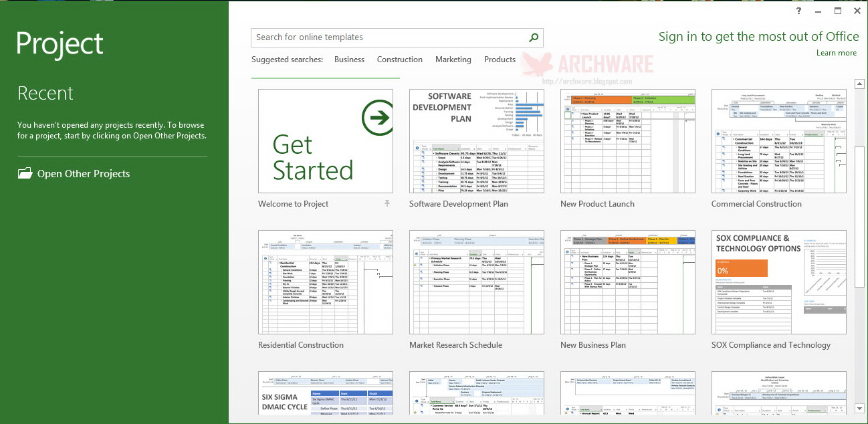868x424 pixels.
Task: Open the Residential Construction template thumbnail
Action: (x=326, y=282)
